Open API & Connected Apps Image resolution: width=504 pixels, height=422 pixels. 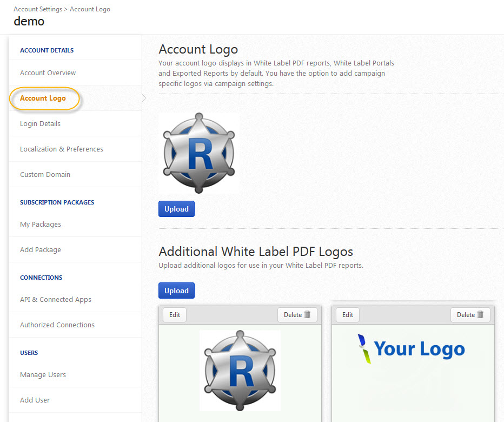[x=56, y=300]
